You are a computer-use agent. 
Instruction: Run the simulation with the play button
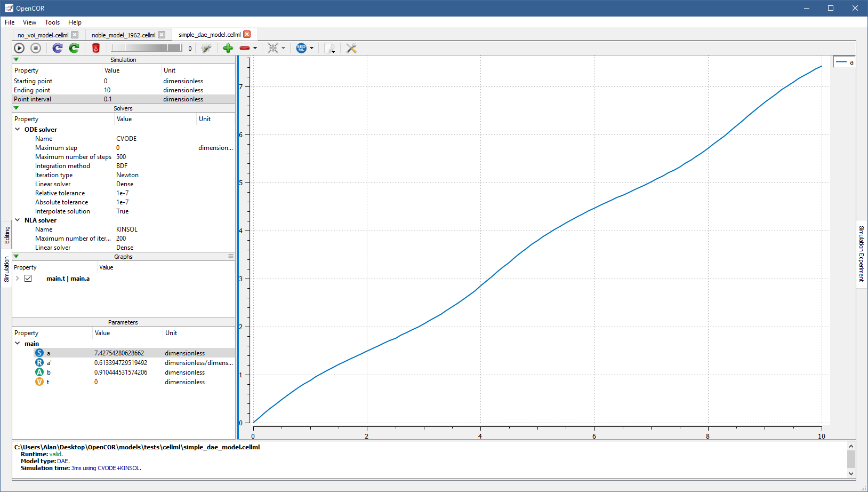tap(19, 48)
